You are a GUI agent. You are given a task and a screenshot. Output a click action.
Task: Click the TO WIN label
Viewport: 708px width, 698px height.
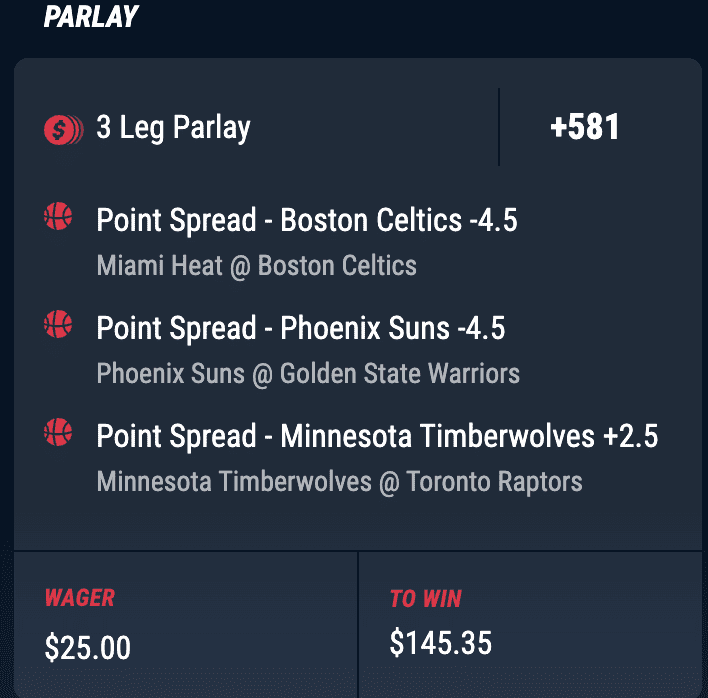426,599
